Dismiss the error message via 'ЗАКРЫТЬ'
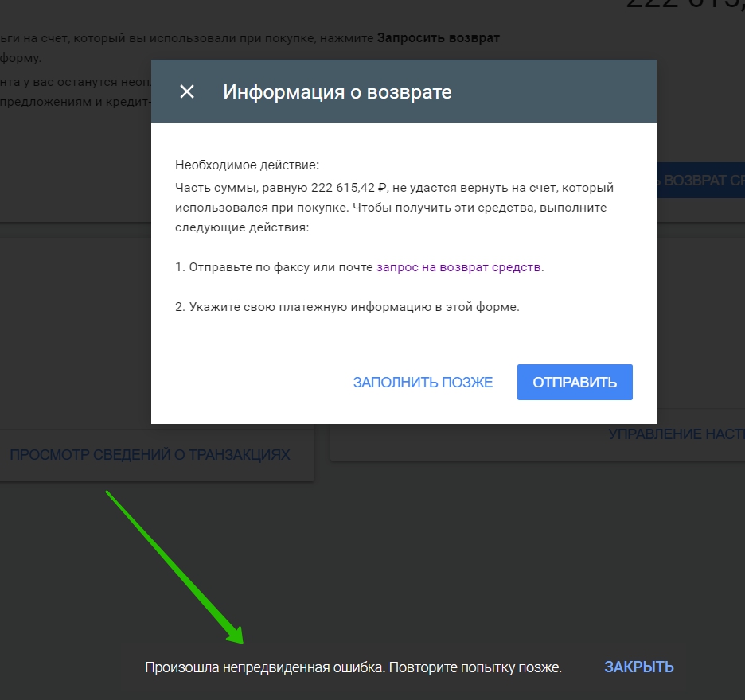Viewport: 745px width, 700px height. (638, 667)
